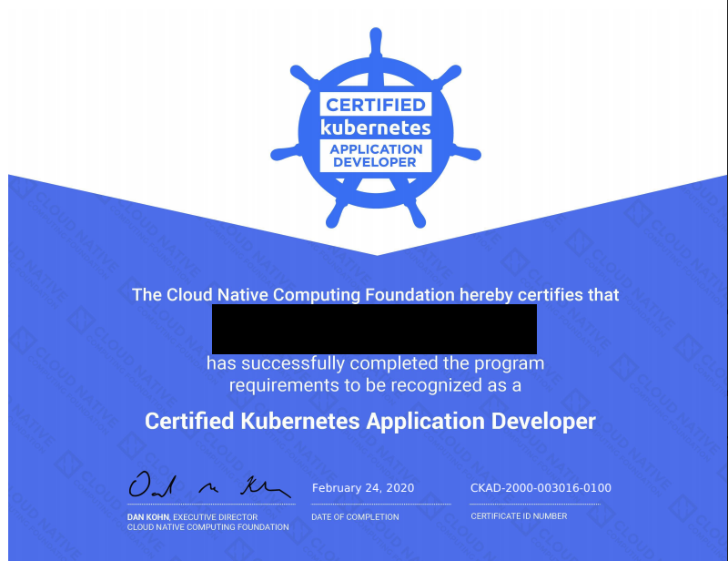Click the date 'February 24, 2020'
The width and height of the screenshot is (728, 561).
(363, 488)
